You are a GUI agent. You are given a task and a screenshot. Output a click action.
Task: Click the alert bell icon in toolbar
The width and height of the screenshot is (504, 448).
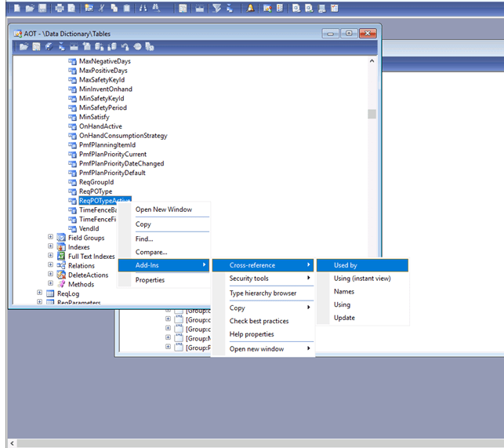(x=251, y=8)
